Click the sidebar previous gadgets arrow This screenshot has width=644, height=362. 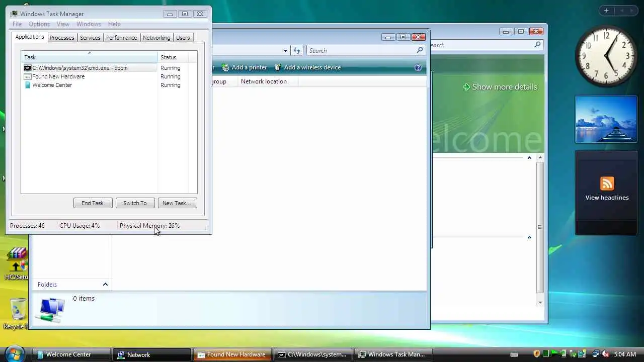[x=622, y=11]
